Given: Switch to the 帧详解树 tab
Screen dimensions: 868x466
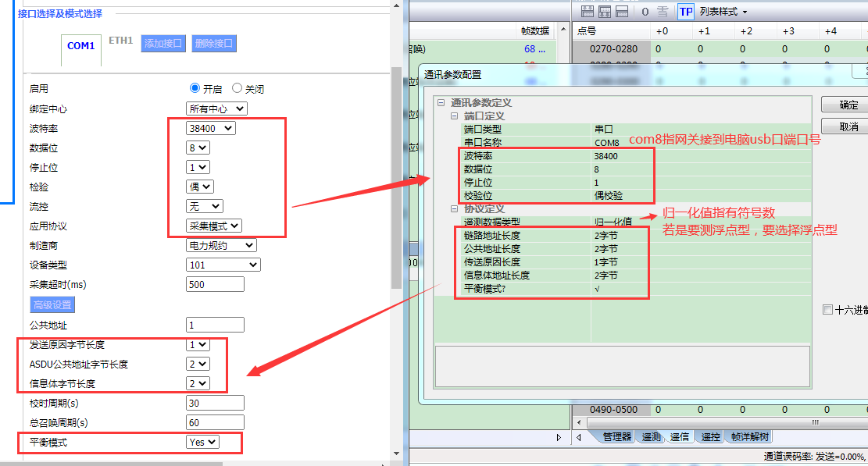Looking at the screenshot, I should coord(749,436).
